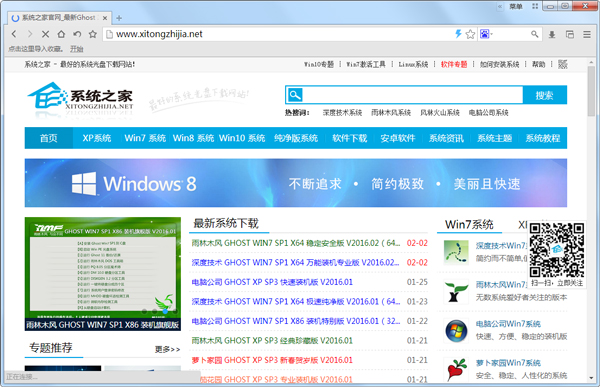Click the grid apps icon in title bar

click(535, 6)
